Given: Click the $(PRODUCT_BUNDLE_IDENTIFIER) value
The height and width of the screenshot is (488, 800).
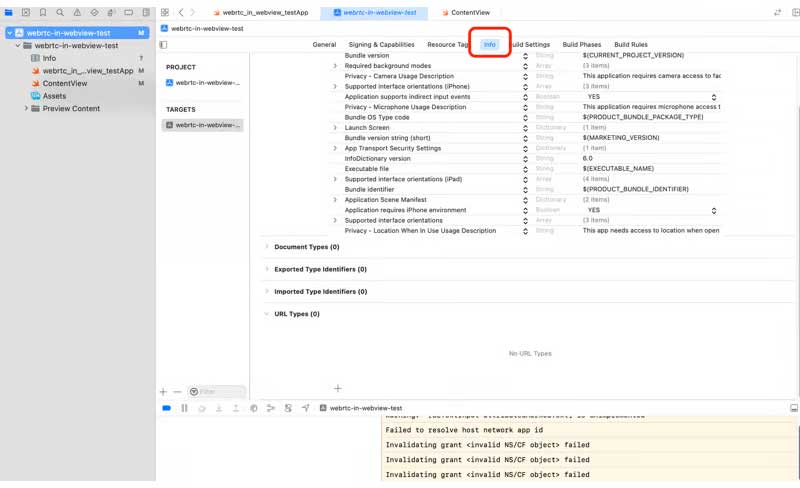Looking at the screenshot, I should pyautogui.click(x=636, y=189).
